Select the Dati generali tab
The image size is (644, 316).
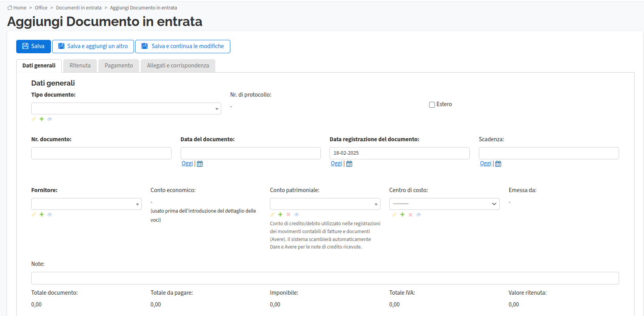[x=39, y=65]
